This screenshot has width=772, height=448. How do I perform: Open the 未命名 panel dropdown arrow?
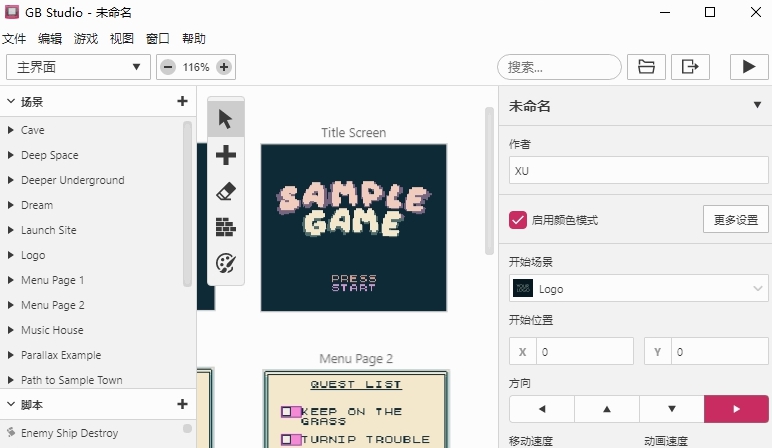pos(757,105)
